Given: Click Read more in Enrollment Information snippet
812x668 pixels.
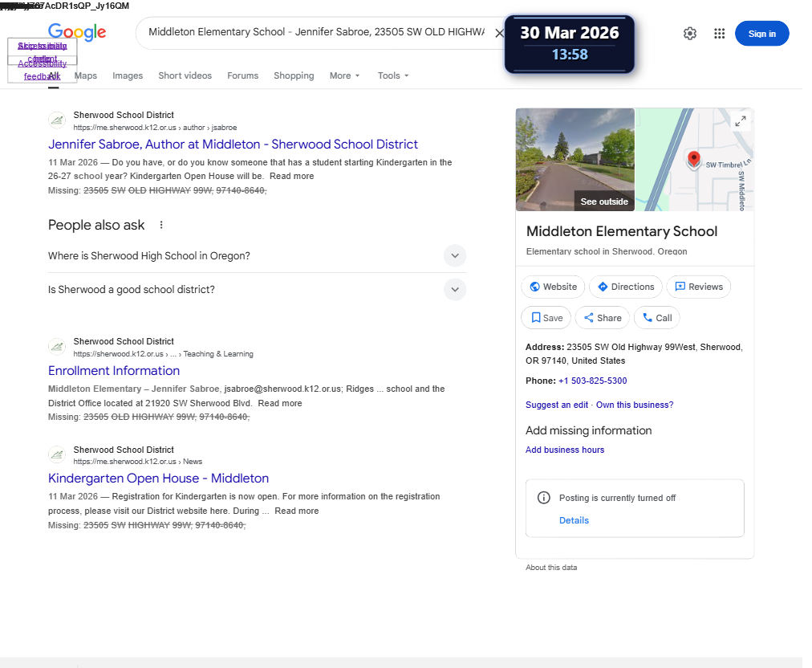Looking at the screenshot, I should point(280,403).
